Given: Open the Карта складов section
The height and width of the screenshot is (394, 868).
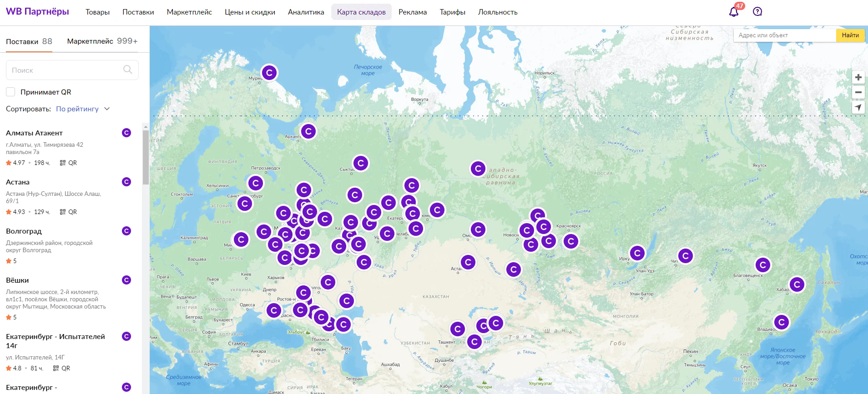Looking at the screenshot, I should point(361,12).
